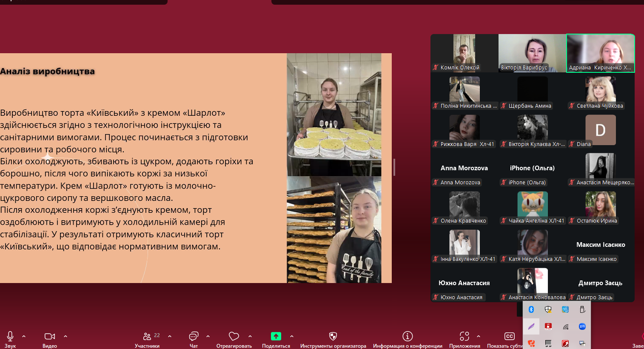
Task: Click the green Поделиться share screen icon
Action: 276,336
